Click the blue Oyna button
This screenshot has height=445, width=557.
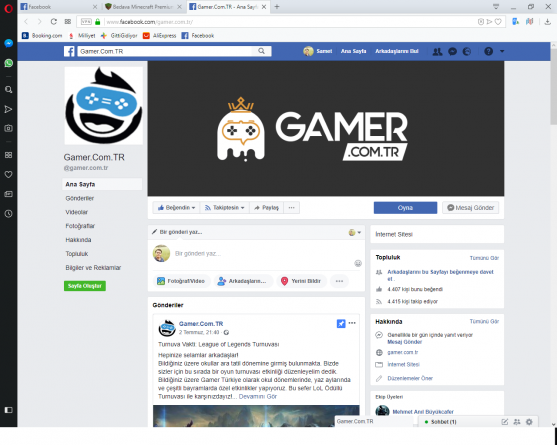(x=405, y=208)
